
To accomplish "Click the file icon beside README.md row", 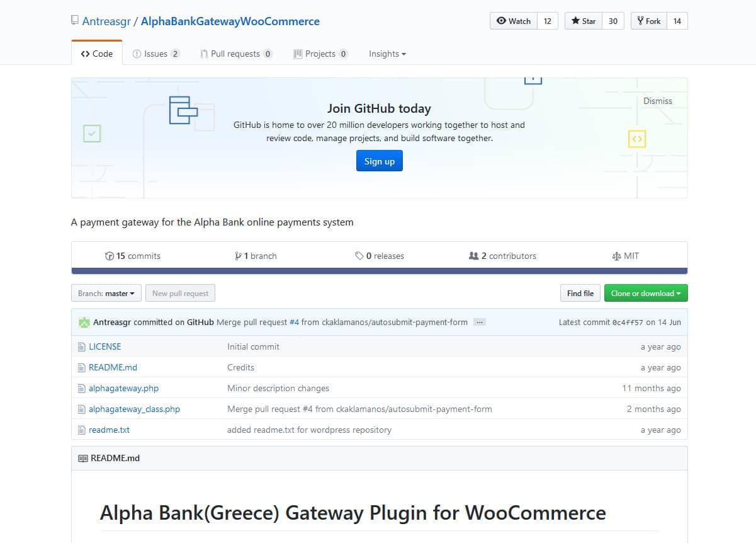I will pos(81,367).
